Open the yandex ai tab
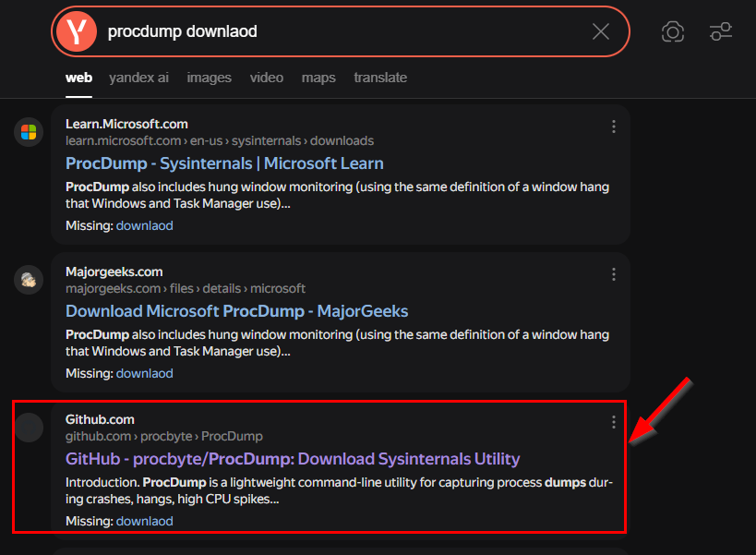 tap(138, 78)
